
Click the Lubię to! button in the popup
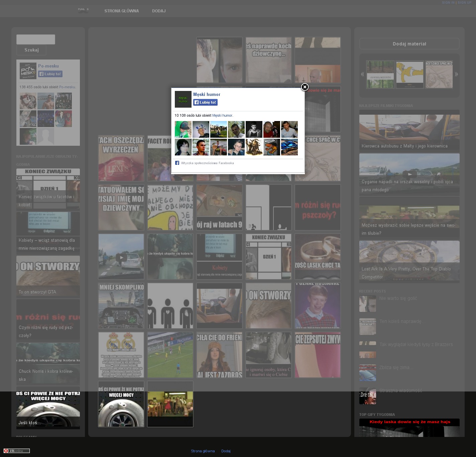(x=205, y=102)
